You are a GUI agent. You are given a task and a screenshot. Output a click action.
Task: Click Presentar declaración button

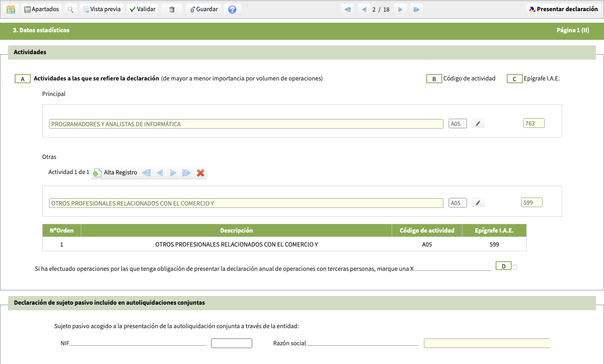563,9
